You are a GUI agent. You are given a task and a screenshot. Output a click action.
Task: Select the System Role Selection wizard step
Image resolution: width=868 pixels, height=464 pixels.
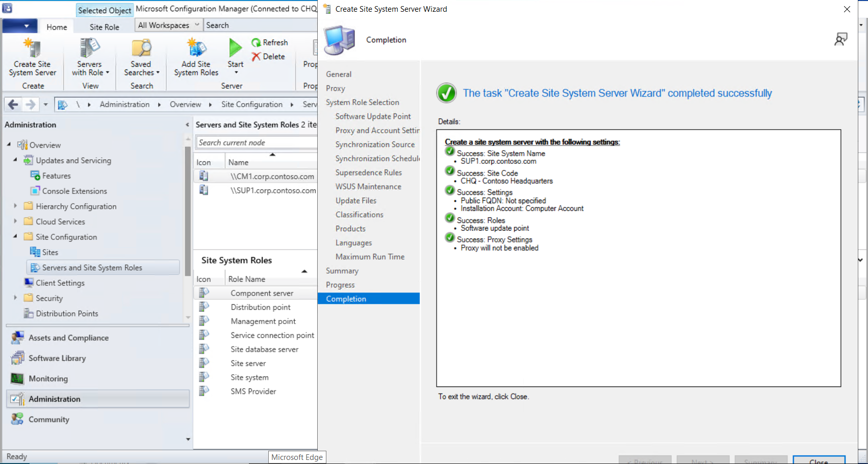[363, 102]
